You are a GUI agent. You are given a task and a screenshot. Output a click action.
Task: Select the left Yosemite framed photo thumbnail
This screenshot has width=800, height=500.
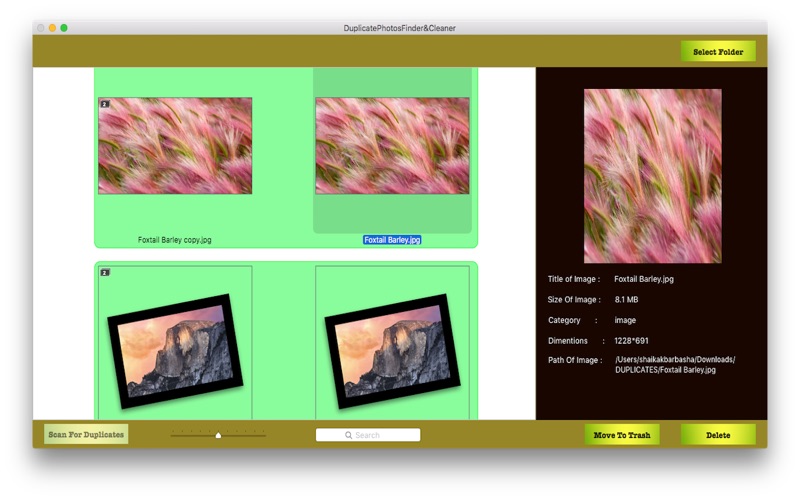click(x=175, y=351)
